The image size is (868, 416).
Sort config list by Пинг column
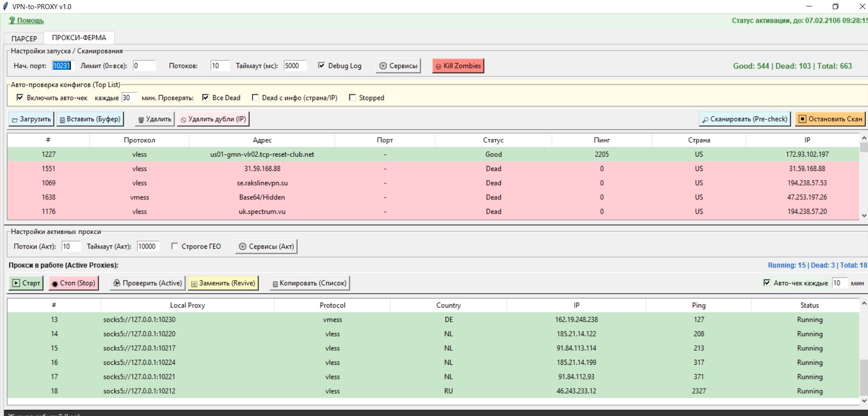tap(601, 140)
